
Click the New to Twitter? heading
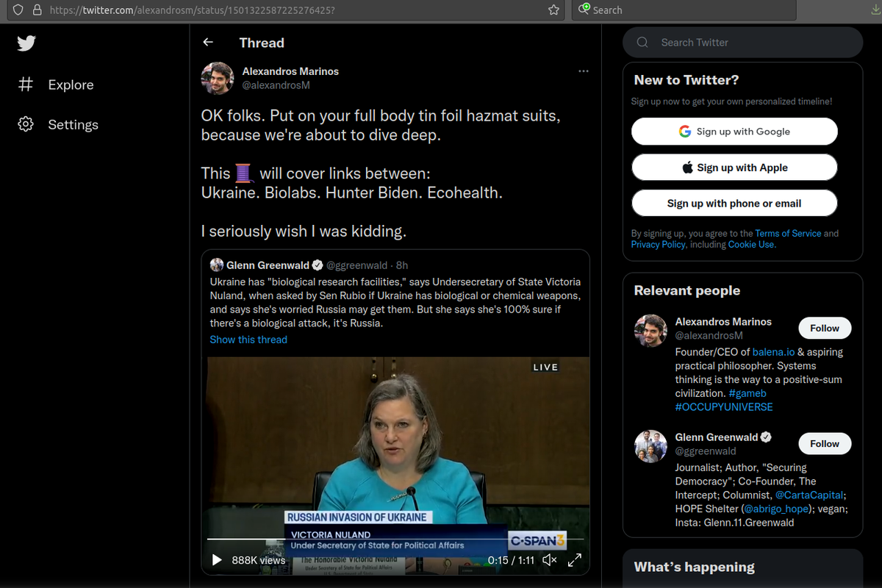coord(686,80)
